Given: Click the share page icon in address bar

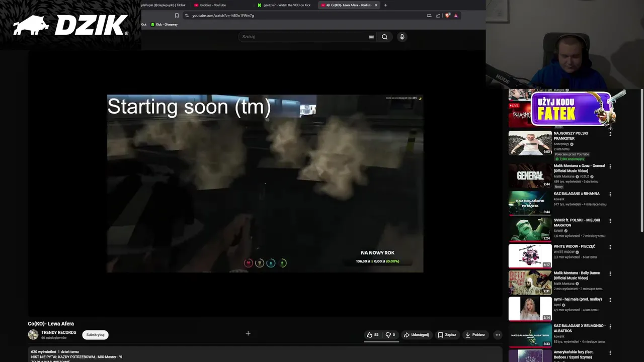Looking at the screenshot, I should 438,16.
